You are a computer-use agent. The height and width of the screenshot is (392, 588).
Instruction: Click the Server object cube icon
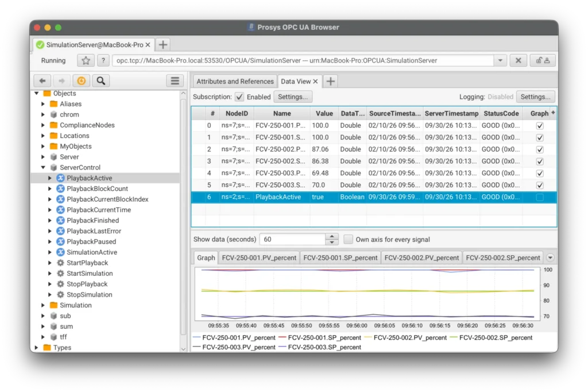click(x=53, y=157)
